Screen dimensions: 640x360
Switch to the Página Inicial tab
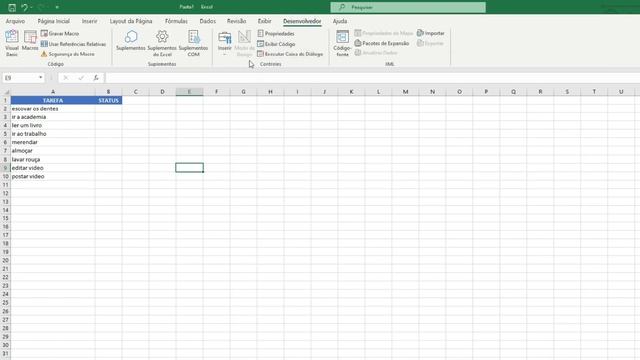[x=53, y=21]
